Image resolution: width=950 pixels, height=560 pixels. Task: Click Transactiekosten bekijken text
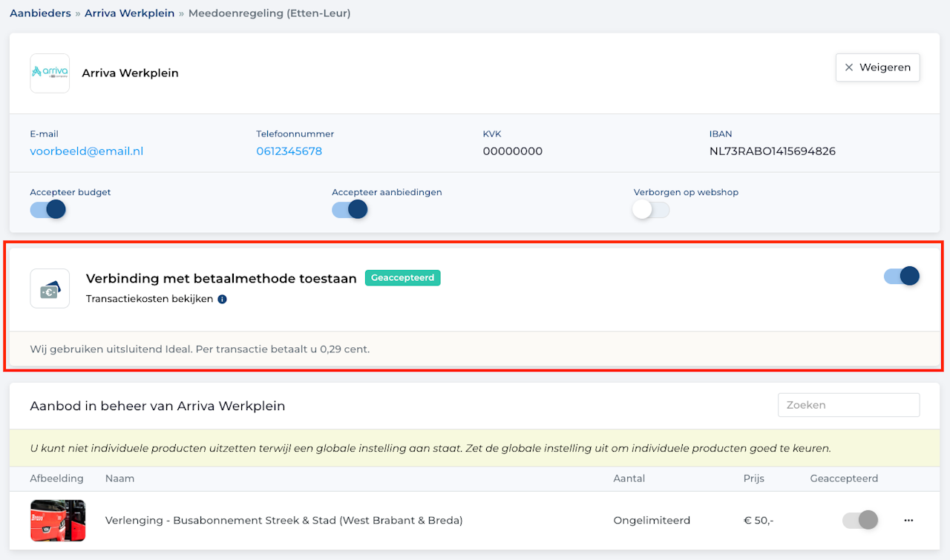(150, 300)
